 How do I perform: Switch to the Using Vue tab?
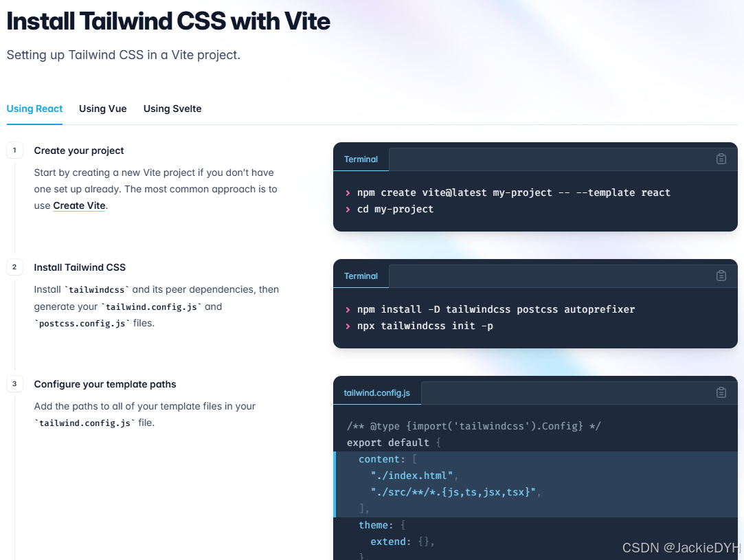coord(102,109)
